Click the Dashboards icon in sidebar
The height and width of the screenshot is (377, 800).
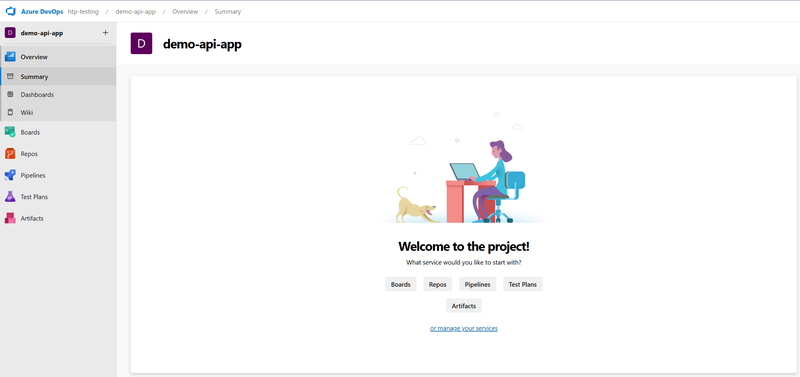click(x=10, y=94)
